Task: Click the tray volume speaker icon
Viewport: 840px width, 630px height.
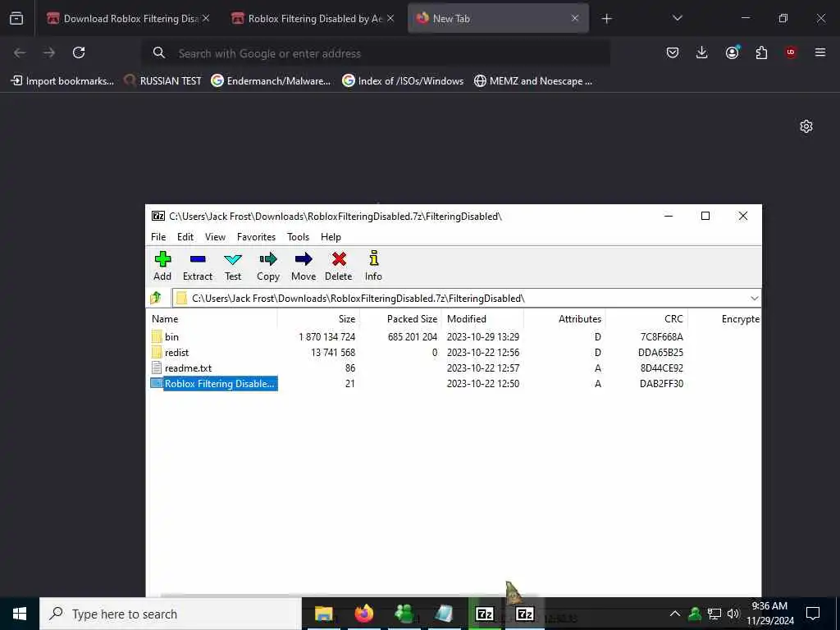Action: pos(733,614)
